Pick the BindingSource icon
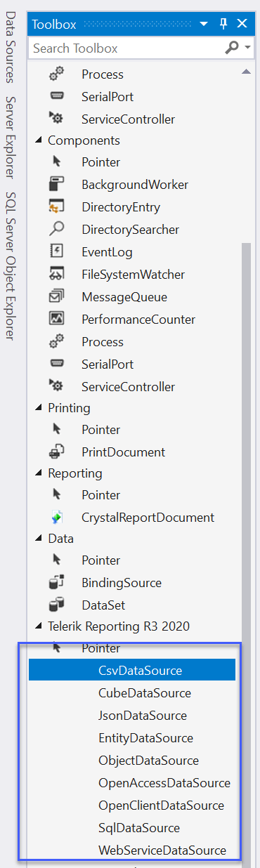Screen dimensions: 260x868 click(57, 583)
